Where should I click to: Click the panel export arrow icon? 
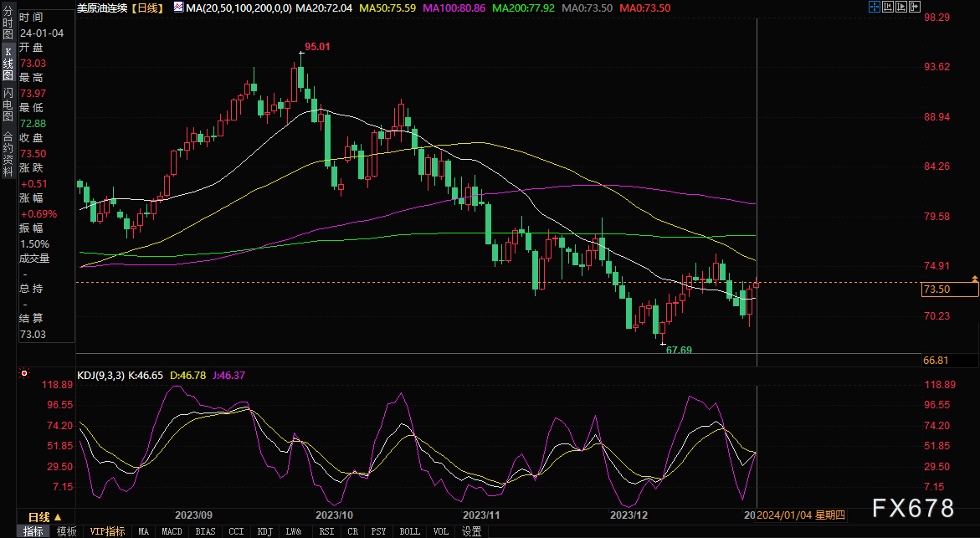(x=915, y=7)
